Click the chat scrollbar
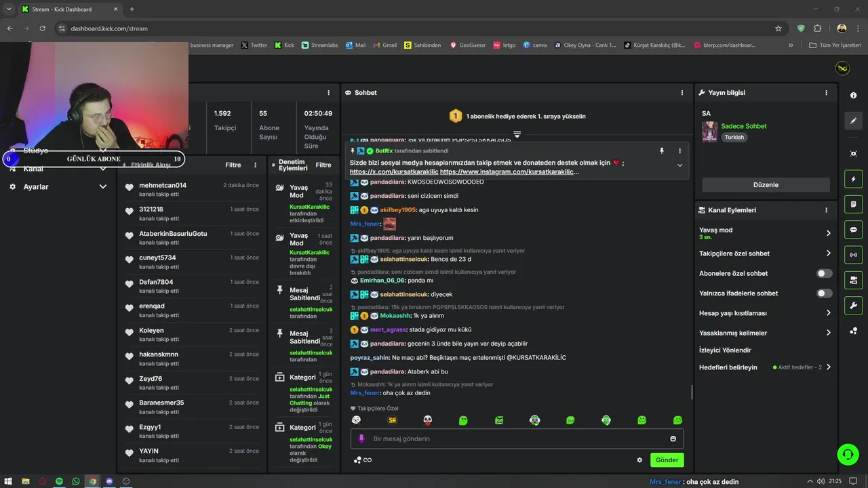Image resolution: width=868 pixels, height=488 pixels. 692,392
